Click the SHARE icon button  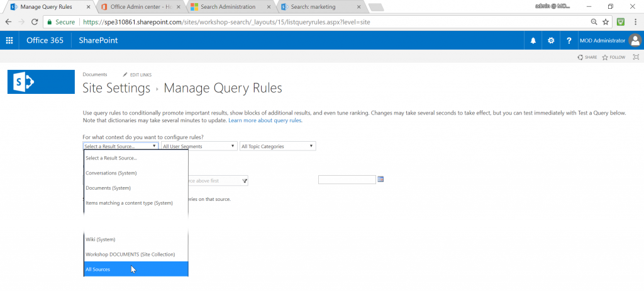(587, 57)
